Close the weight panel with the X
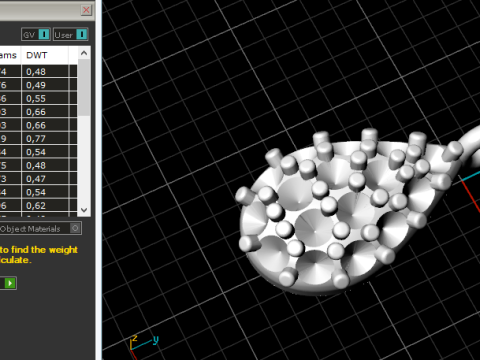 tap(86, 10)
